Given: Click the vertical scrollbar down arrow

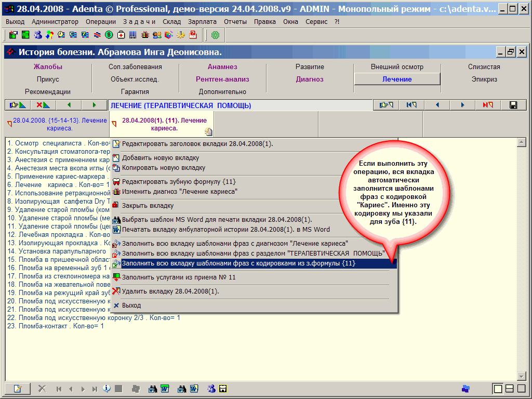Looking at the screenshot, I should 522,376.
